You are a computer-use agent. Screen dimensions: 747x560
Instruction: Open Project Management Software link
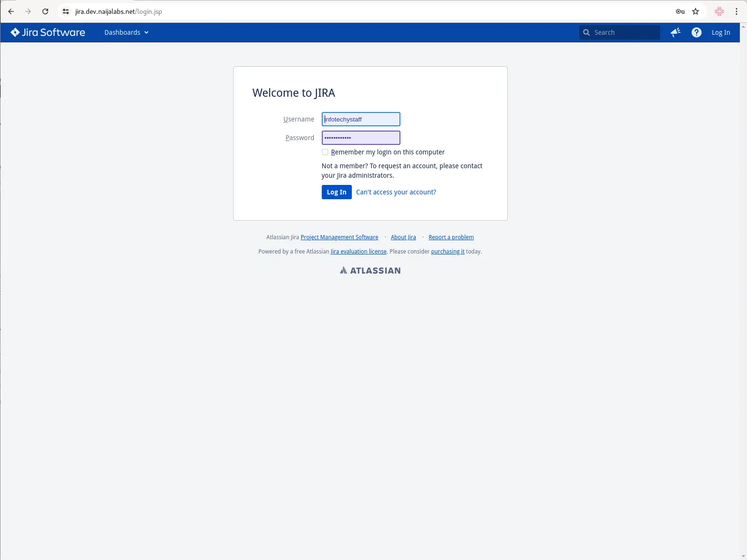(339, 237)
